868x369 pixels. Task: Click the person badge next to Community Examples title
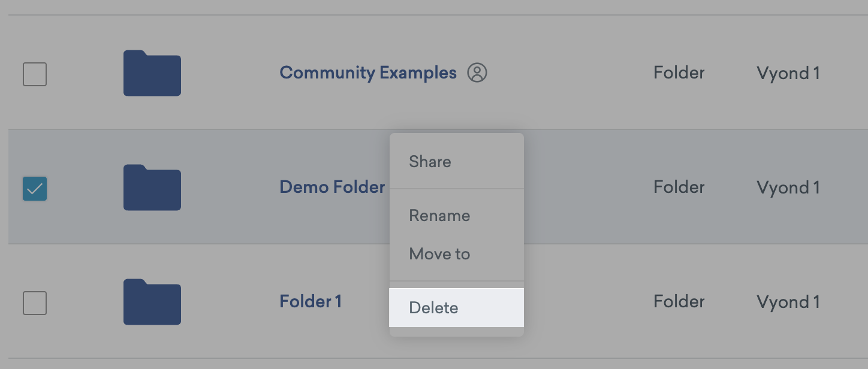click(478, 72)
